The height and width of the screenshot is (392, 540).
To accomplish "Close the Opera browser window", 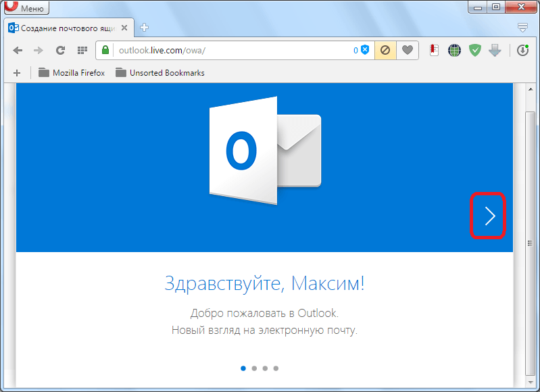I will tap(521, 7).
